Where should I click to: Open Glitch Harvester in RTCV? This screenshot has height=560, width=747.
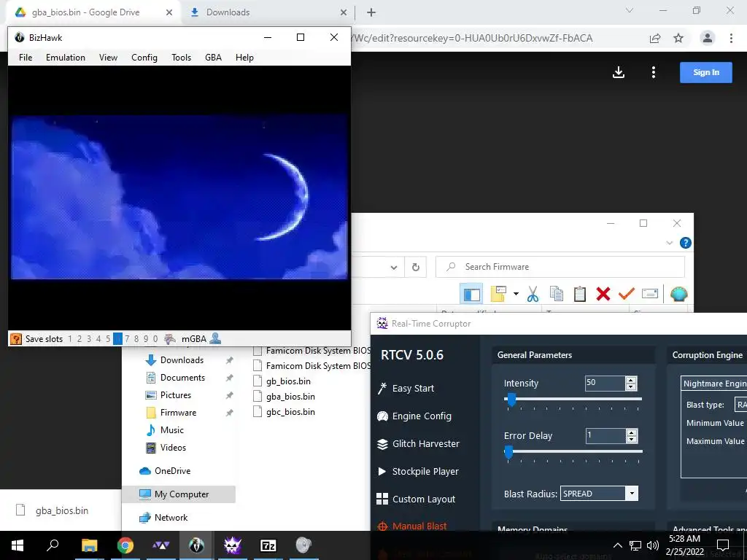(425, 444)
